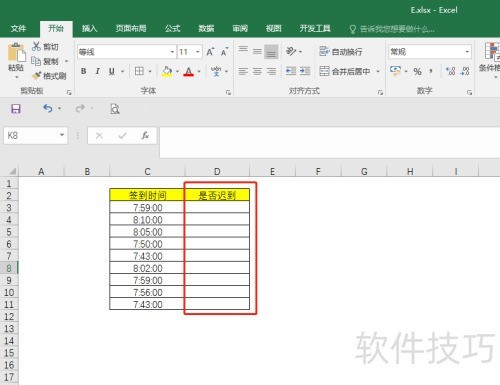Select cell with 8:10:00

pyautogui.click(x=147, y=220)
